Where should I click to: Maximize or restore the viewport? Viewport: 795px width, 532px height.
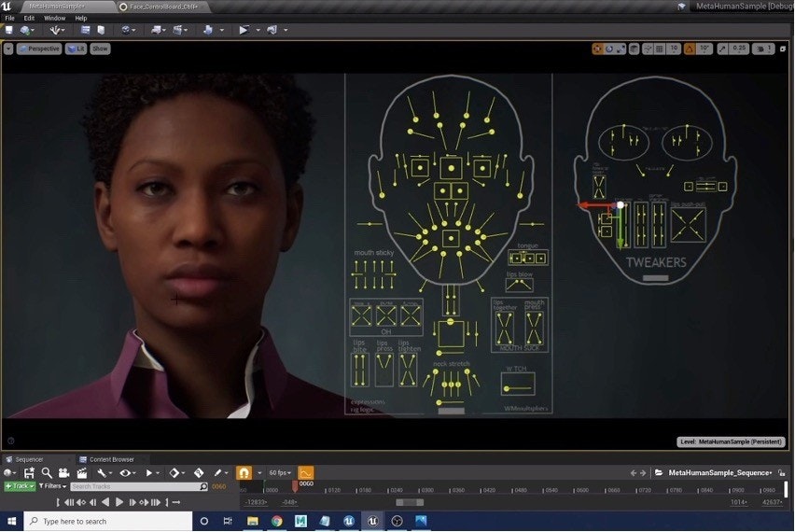tap(783, 49)
